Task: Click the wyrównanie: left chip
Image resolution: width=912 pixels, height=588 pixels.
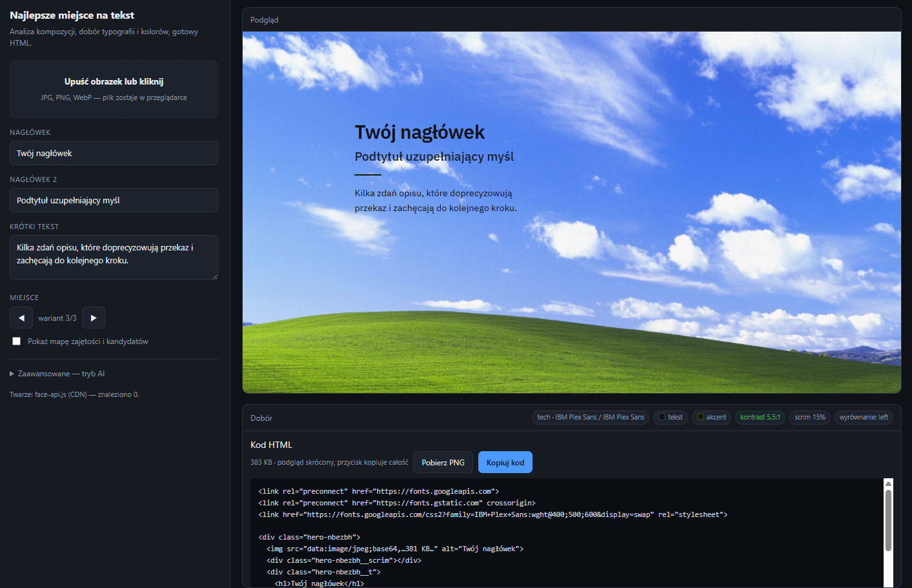Action: click(x=864, y=417)
